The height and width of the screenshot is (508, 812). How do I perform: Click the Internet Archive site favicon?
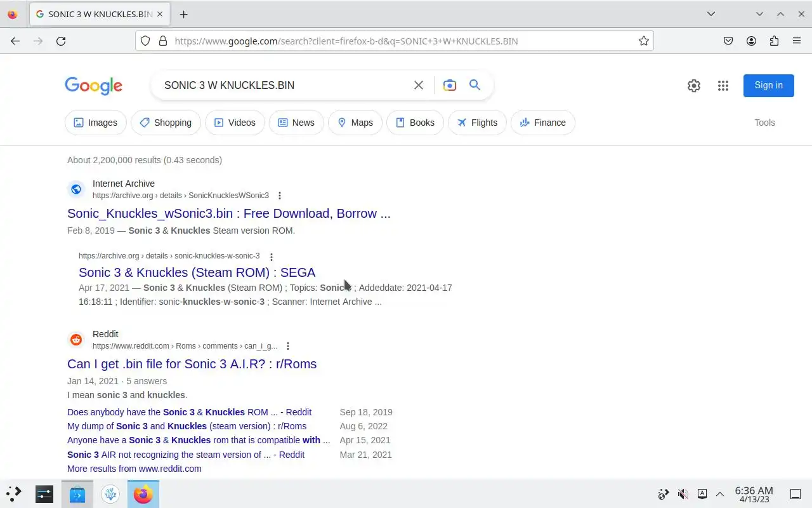click(x=76, y=189)
